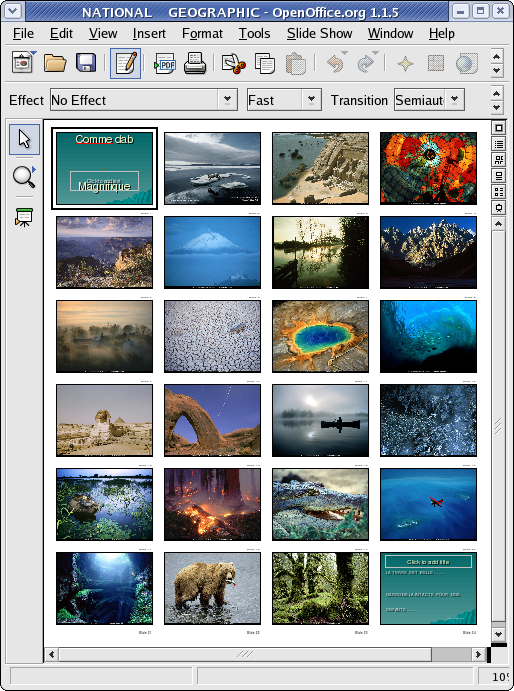
Task: Click the globe sphere toolbar icon
Action: [x=466, y=63]
